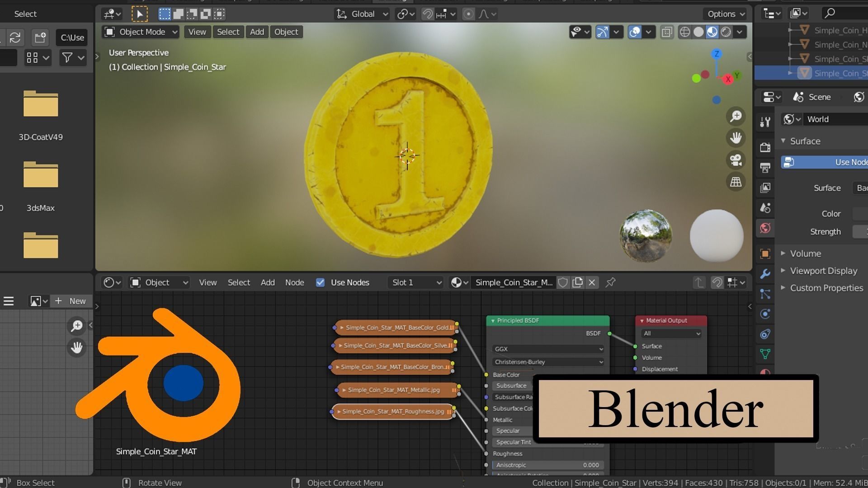Open Slot 1 material slot dropdown
Screen dimensions: 868x488
pos(415,282)
